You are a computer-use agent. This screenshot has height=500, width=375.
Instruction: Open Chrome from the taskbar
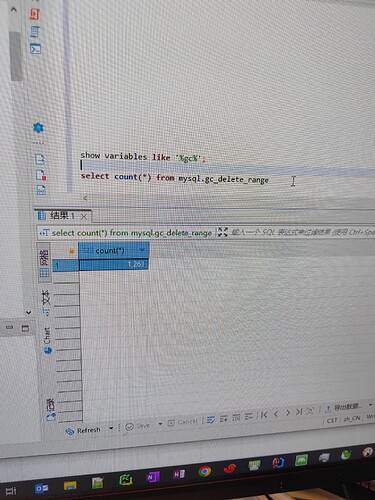[x=205, y=471]
